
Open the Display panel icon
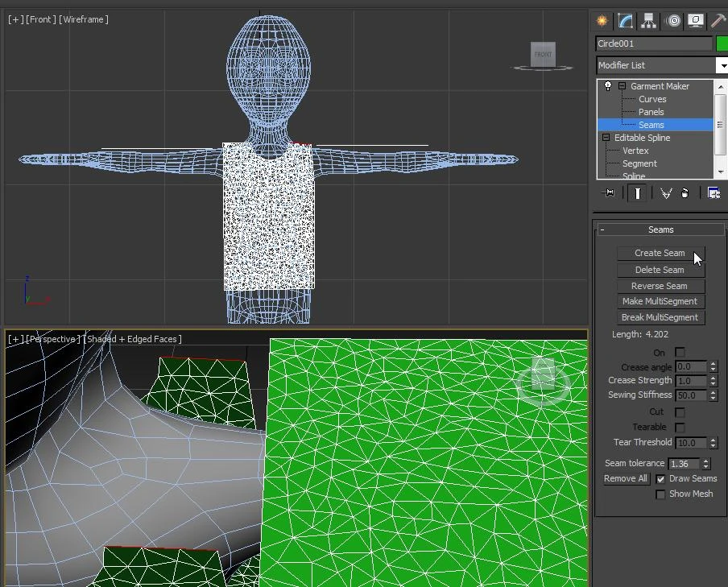pyautogui.click(x=696, y=21)
